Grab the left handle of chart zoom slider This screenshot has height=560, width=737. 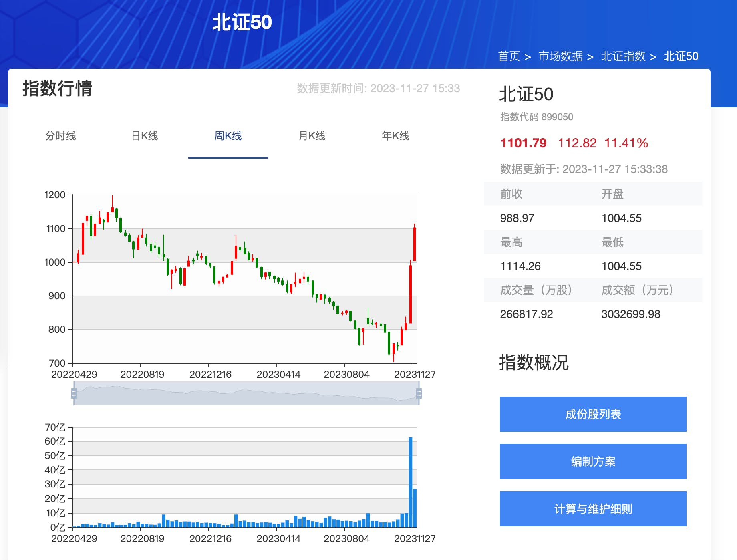pyautogui.click(x=74, y=393)
